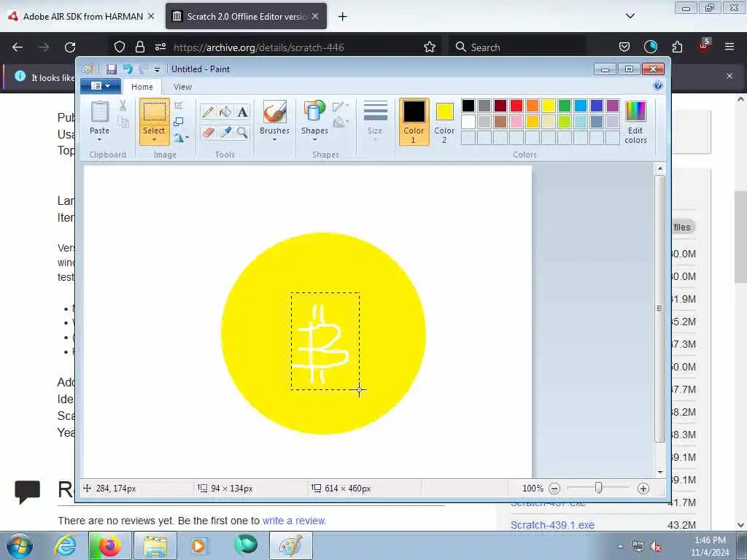Click the write a review link
Viewport: 747px width, 560px height.
(x=293, y=521)
